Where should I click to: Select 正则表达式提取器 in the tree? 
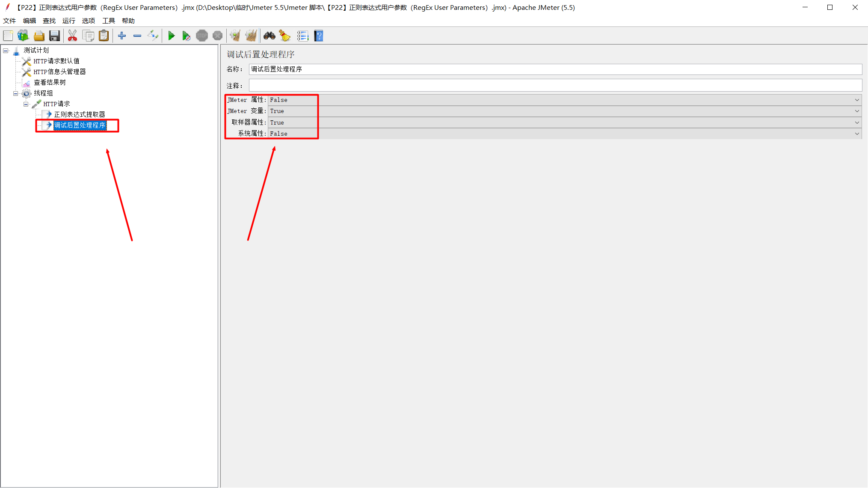pyautogui.click(x=80, y=115)
